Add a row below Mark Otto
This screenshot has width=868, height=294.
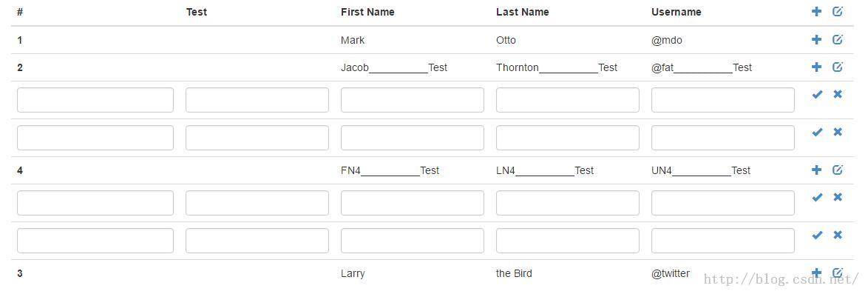click(816, 39)
